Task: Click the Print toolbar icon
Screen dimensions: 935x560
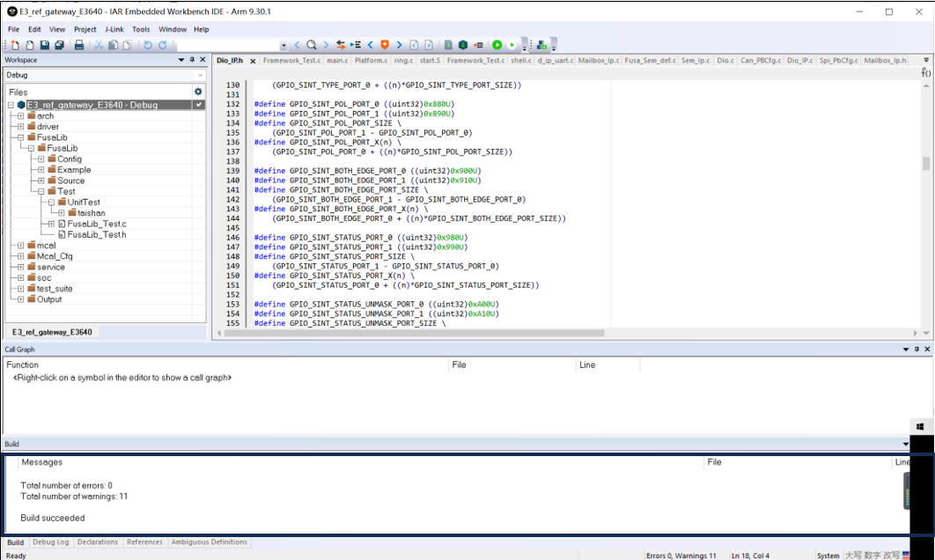Action: coord(78,45)
